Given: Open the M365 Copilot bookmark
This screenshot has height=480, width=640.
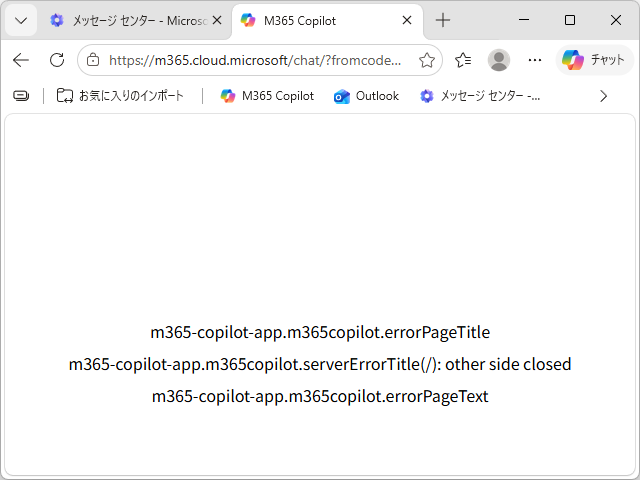Looking at the screenshot, I should click(267, 96).
